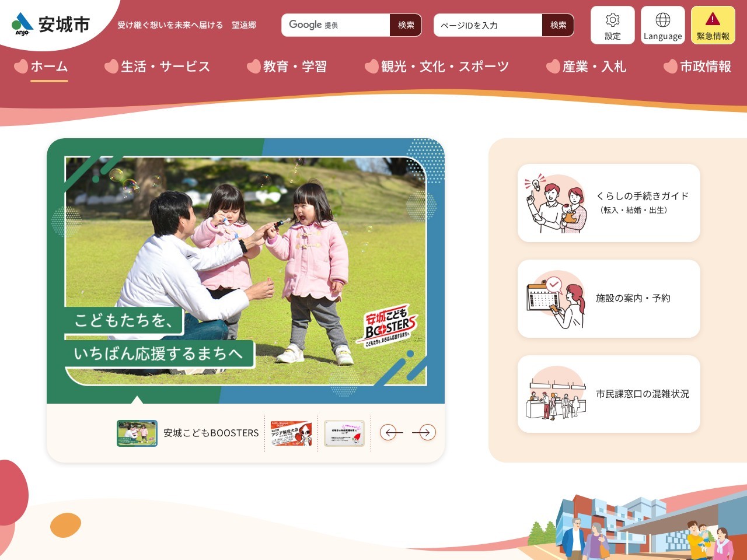
Task: Click the Google search 検索 button
Action: (x=406, y=25)
